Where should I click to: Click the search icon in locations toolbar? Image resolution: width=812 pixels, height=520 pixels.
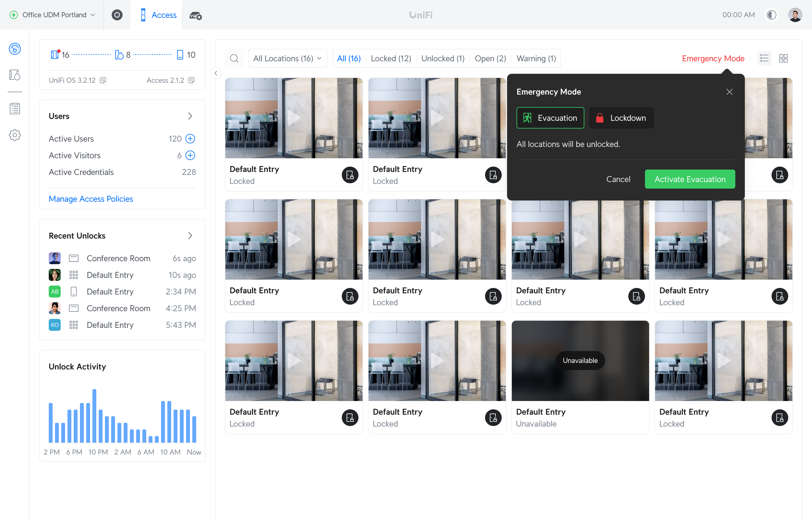pos(234,58)
